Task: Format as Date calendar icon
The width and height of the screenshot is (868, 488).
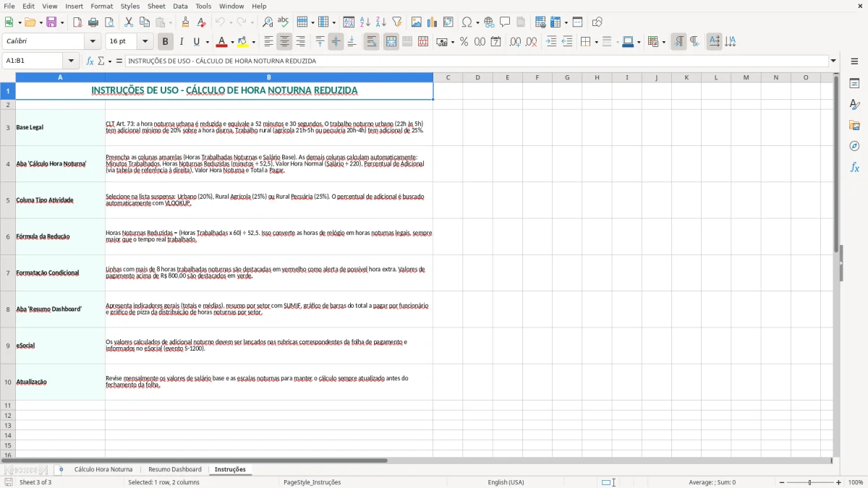Action: pyautogui.click(x=495, y=42)
